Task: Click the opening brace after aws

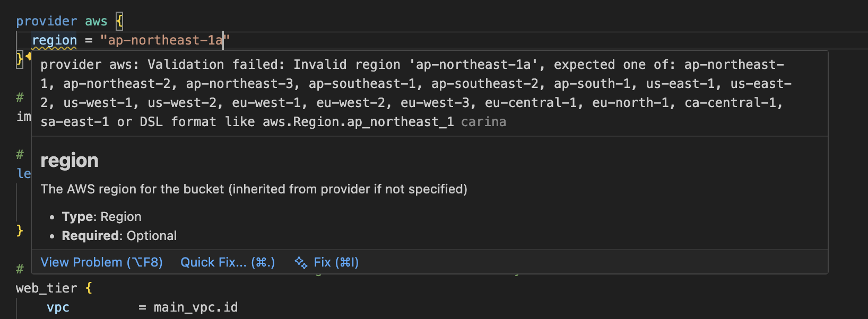Action: pos(119,21)
